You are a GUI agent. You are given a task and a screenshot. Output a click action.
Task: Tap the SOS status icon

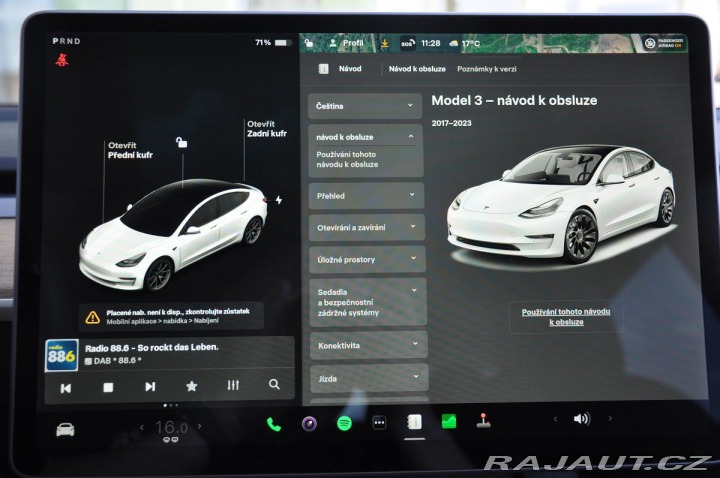click(x=407, y=43)
